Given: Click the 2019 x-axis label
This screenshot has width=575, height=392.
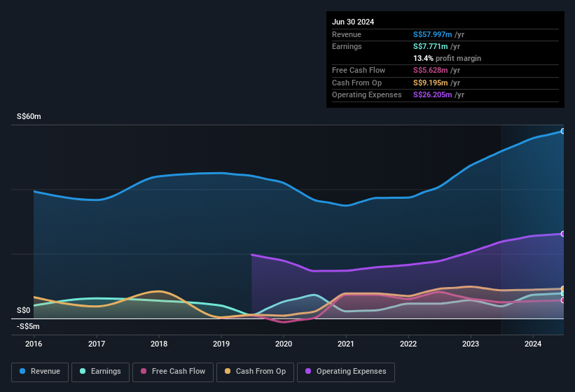Looking at the screenshot, I should click(x=221, y=344).
